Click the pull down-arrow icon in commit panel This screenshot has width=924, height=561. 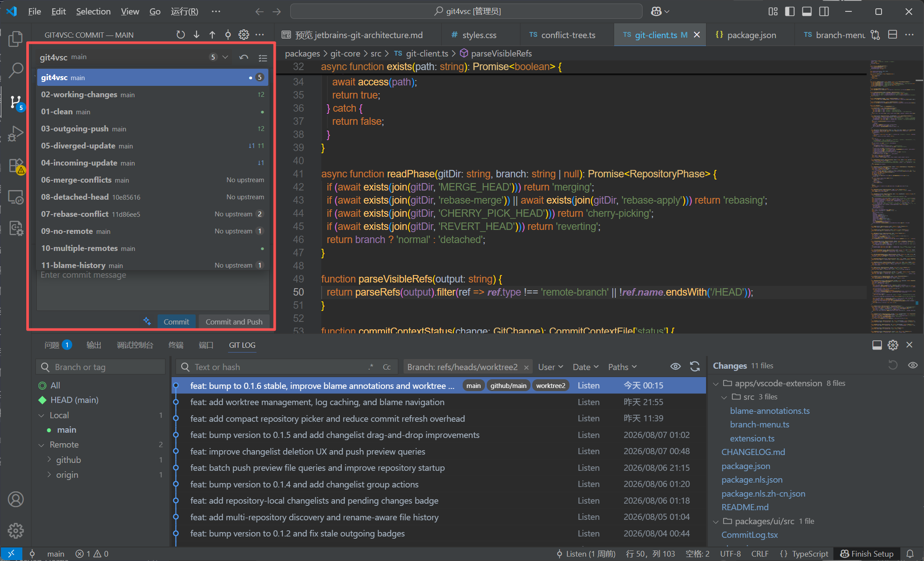pos(197,35)
